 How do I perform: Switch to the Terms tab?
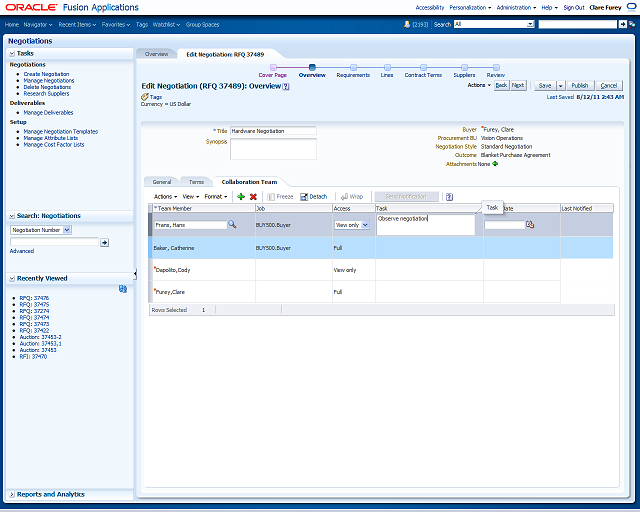click(196, 182)
